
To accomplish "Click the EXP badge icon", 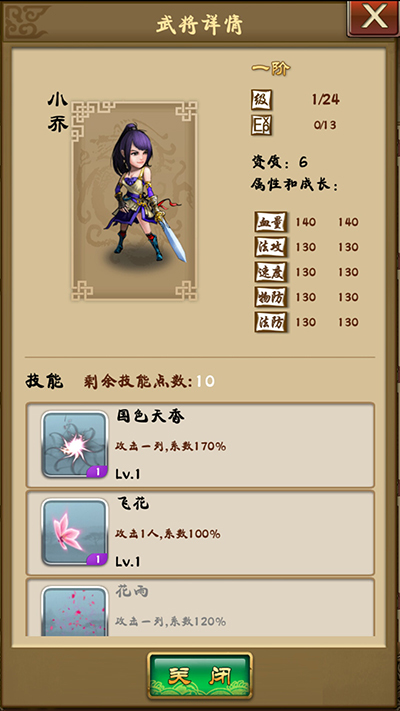I will (262, 125).
